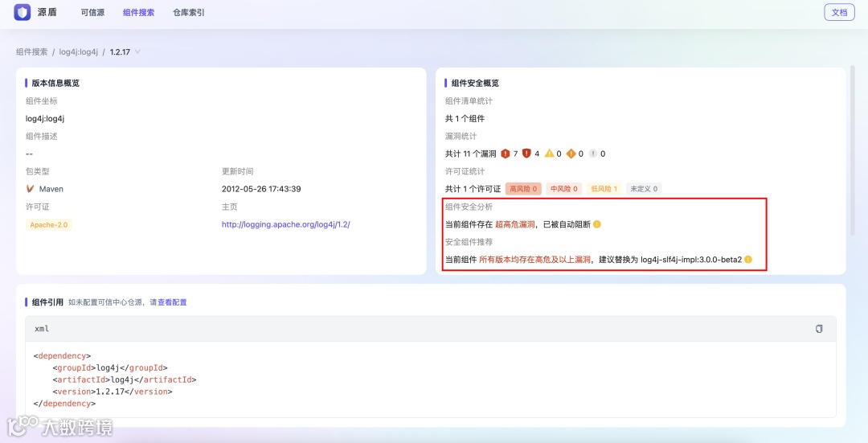Go to 组件搜索 breadcrumb
Viewport: 868px width, 443px height.
point(31,51)
